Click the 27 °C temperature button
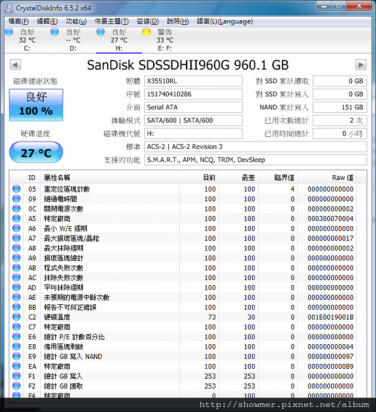The width and height of the screenshot is (376, 412). [36, 152]
